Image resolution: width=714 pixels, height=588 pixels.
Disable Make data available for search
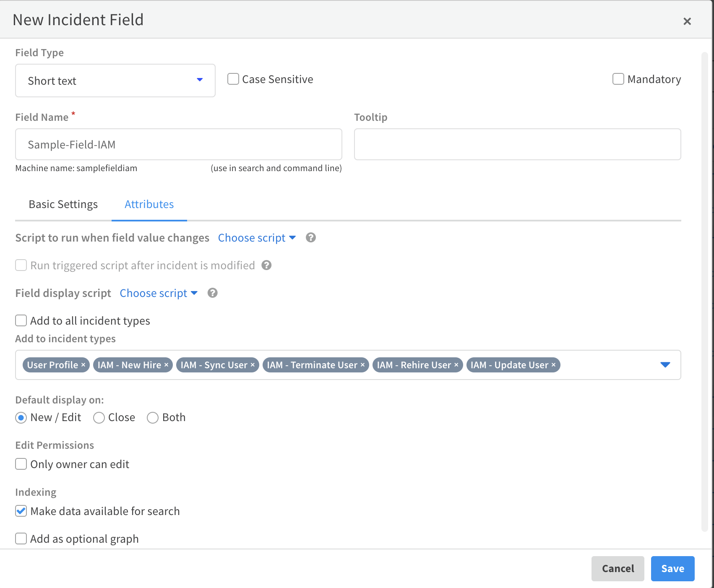21,511
